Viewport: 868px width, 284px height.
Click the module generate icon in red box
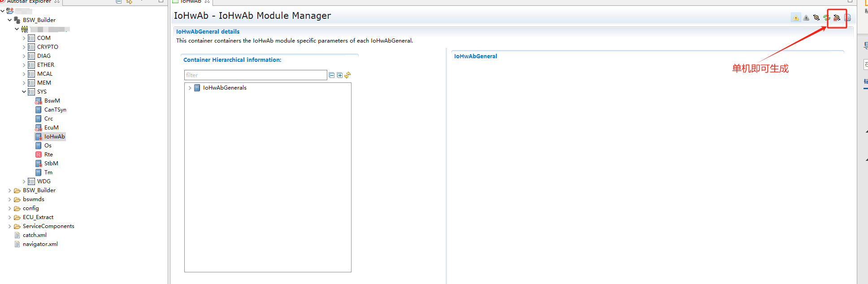837,18
